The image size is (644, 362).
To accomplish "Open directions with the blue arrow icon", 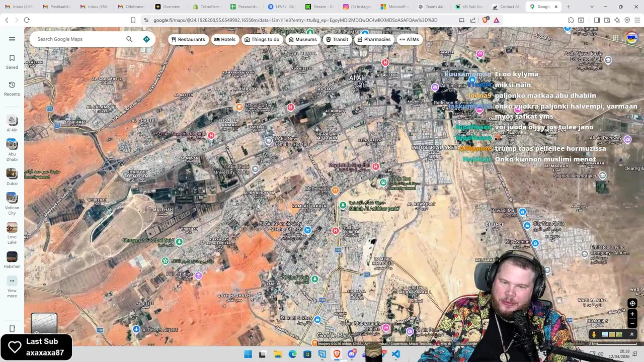I will click(146, 39).
